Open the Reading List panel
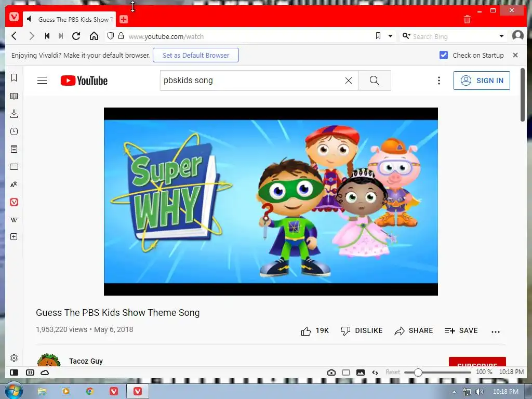The width and height of the screenshot is (532, 399). click(14, 96)
